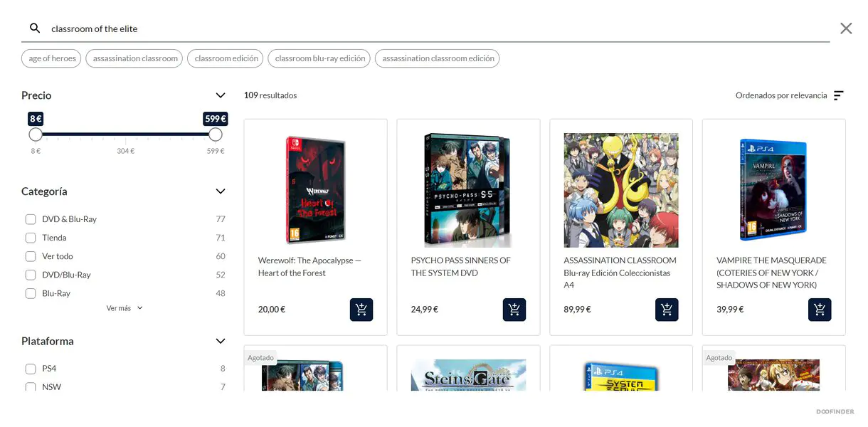Open 'PSYCHO PASS SINNERS OF THE SYSTEM DVD' title

[x=461, y=267]
